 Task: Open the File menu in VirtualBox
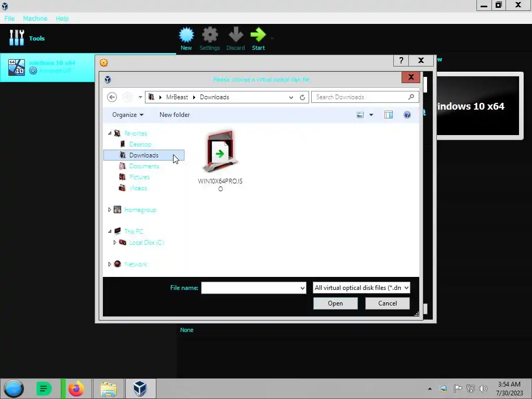9,18
